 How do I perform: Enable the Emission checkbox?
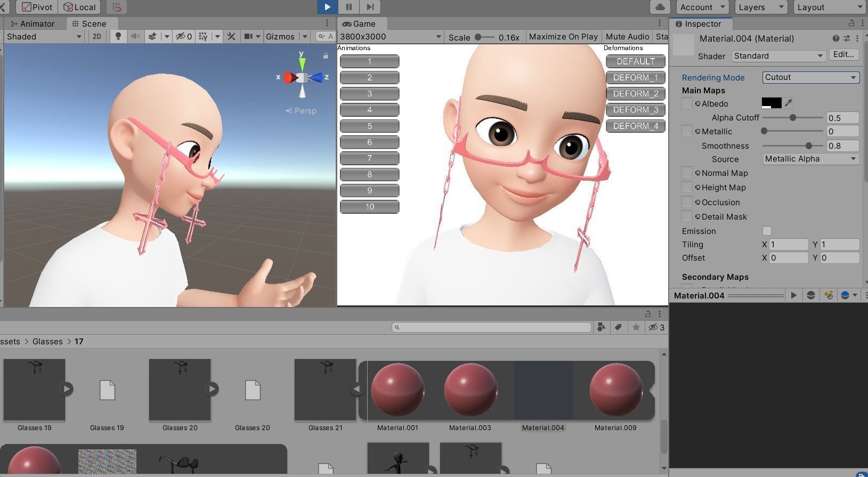(767, 231)
